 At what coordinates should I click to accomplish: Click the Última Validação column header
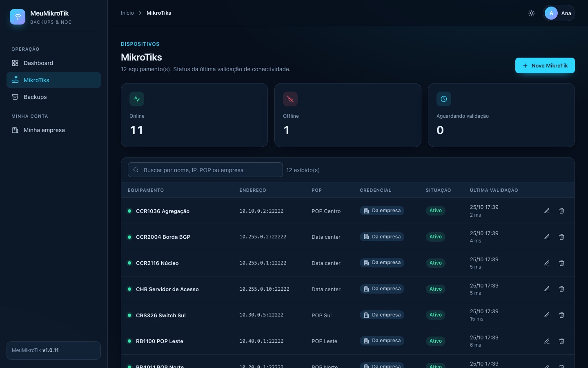click(494, 190)
